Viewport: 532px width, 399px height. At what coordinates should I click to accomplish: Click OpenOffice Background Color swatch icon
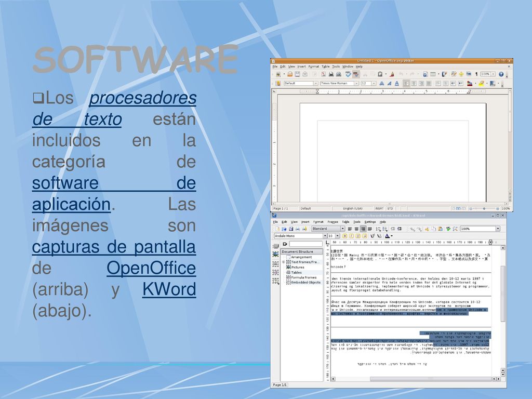pos(493,84)
